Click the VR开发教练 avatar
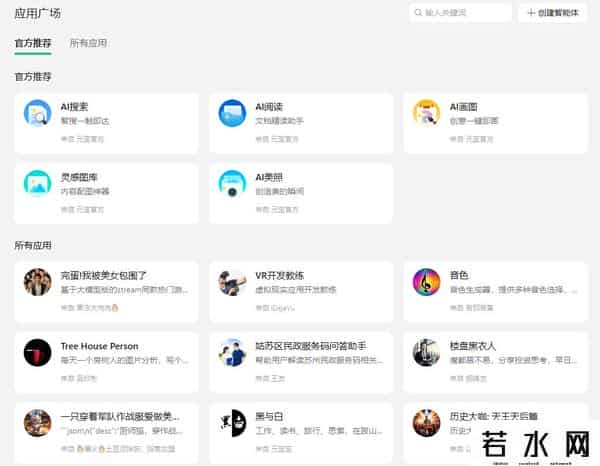The image size is (600, 466). [232, 282]
